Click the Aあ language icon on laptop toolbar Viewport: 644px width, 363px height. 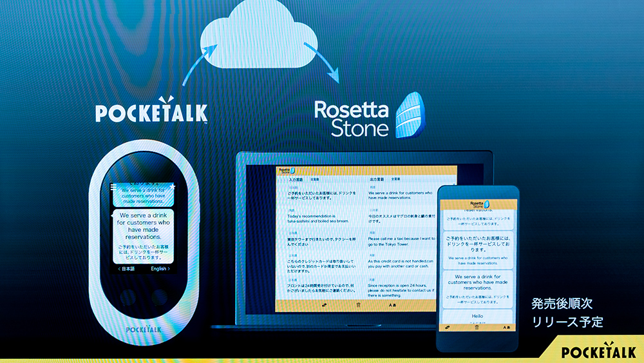click(x=392, y=305)
